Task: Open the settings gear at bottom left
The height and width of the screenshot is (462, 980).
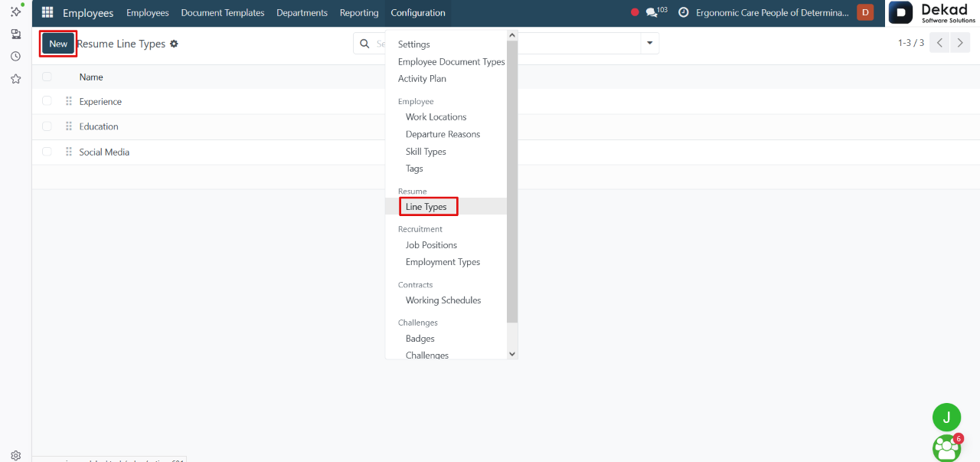Action: click(x=15, y=455)
